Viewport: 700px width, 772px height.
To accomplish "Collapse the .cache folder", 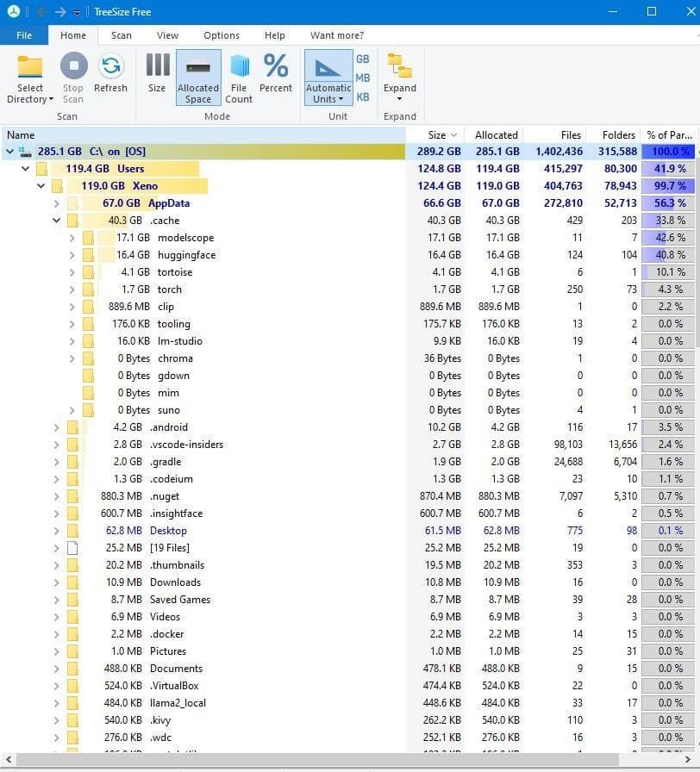I will pos(57,221).
